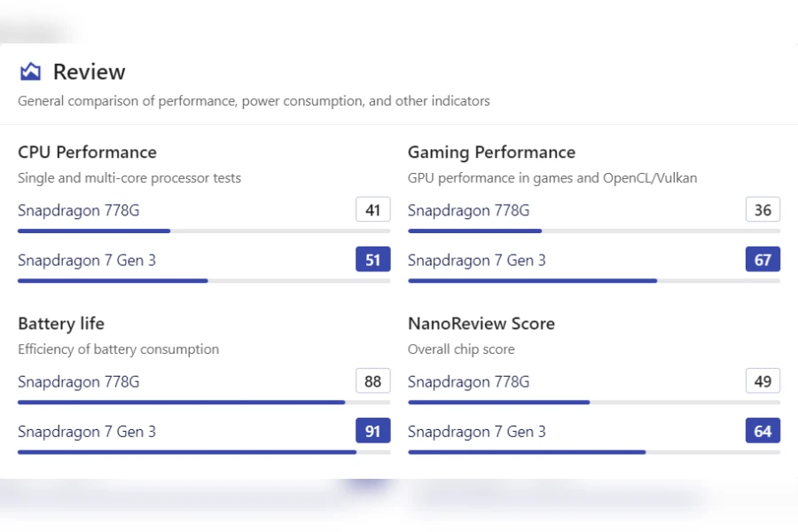Viewport: 798px width, 532px height.
Task: Click the NanoReview Score badge 64
Action: (x=763, y=432)
